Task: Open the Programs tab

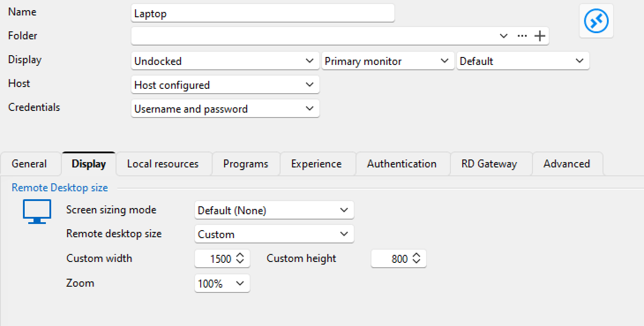Action: tap(246, 164)
